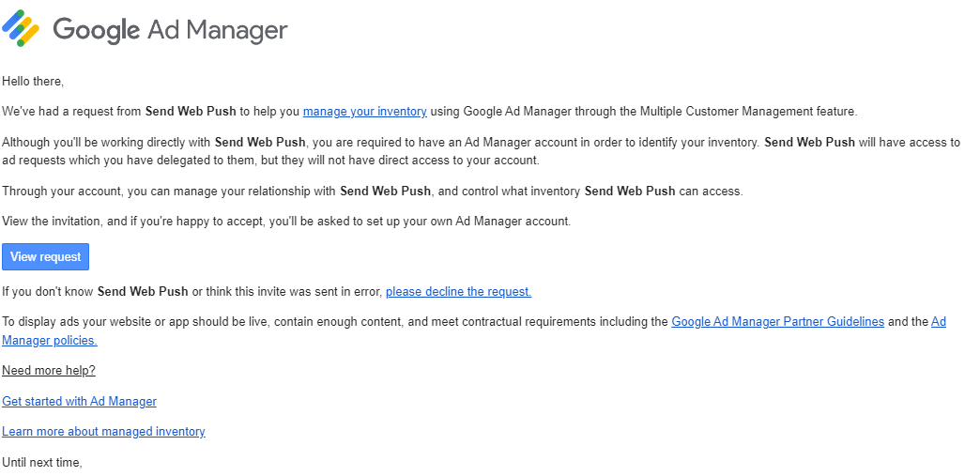Screen dimensions: 980x476
Task: Open "Learn more about managed inventory" link
Action: [x=103, y=432]
